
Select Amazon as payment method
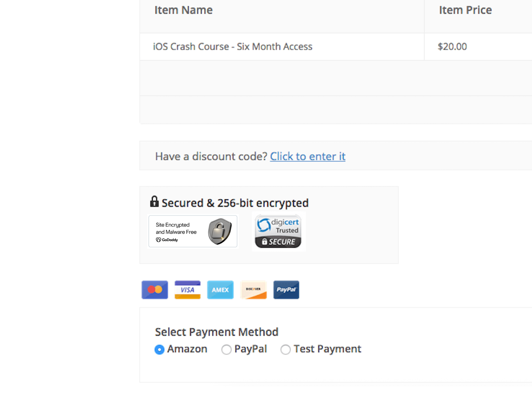pyautogui.click(x=159, y=349)
